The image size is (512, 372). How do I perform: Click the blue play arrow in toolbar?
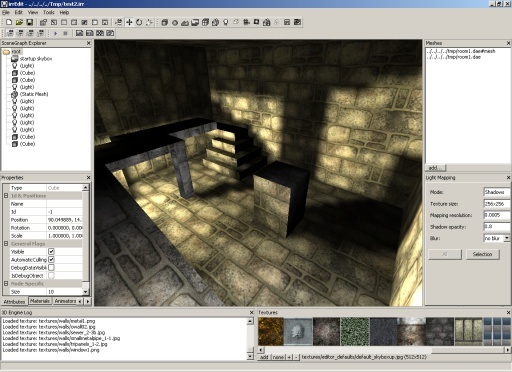coord(56,33)
